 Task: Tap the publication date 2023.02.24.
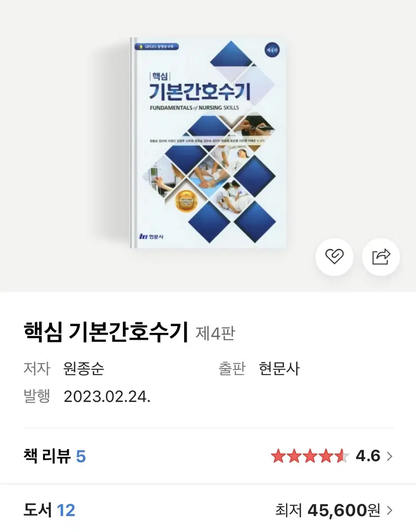pyautogui.click(x=107, y=396)
